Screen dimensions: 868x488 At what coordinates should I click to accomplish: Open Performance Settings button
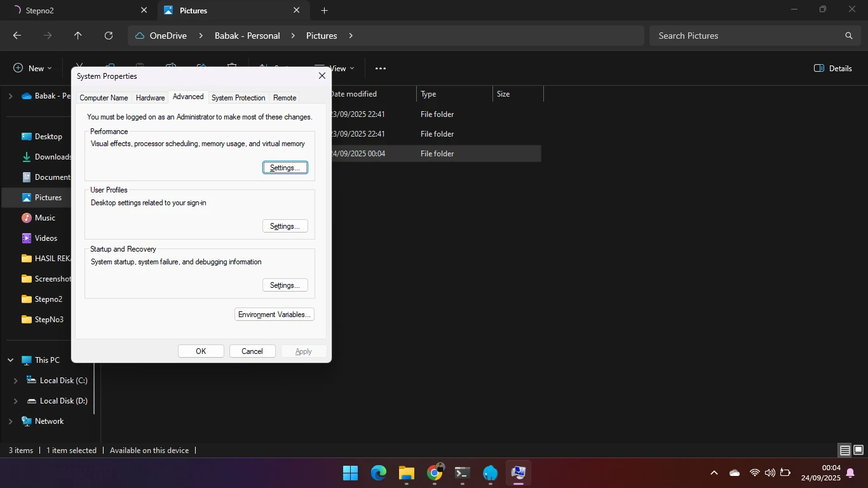tap(285, 168)
